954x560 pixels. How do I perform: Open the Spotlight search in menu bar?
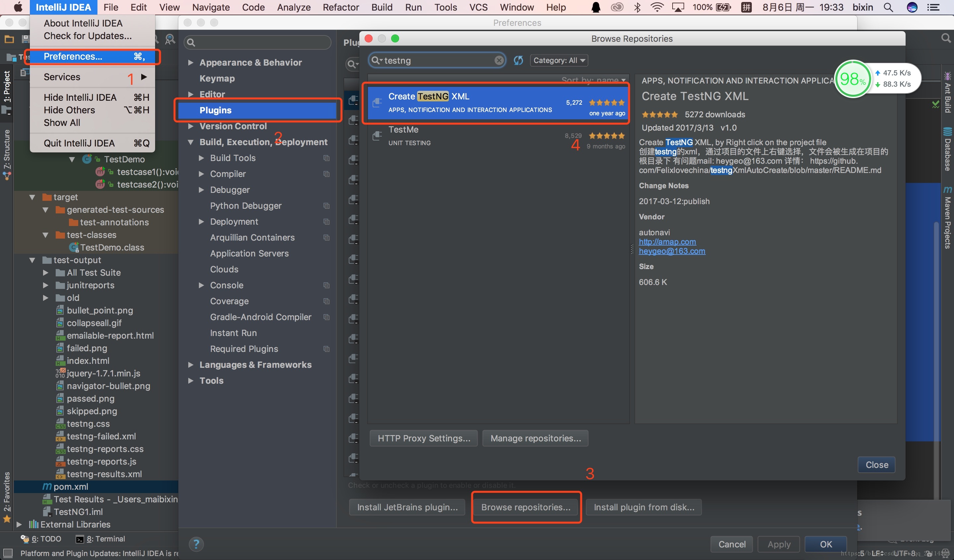pyautogui.click(x=888, y=7)
